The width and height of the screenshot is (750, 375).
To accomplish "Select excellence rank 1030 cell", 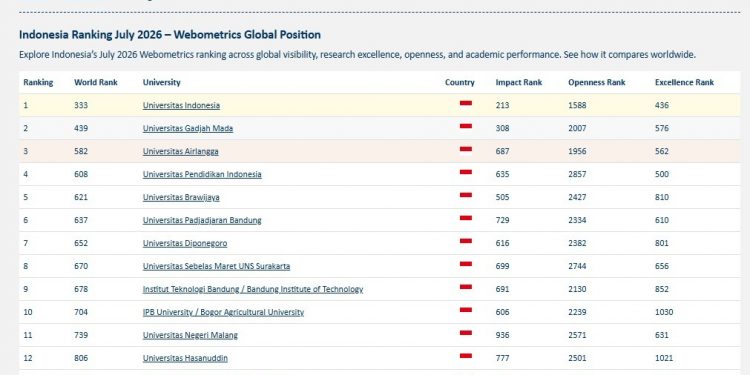I will 664,312.
